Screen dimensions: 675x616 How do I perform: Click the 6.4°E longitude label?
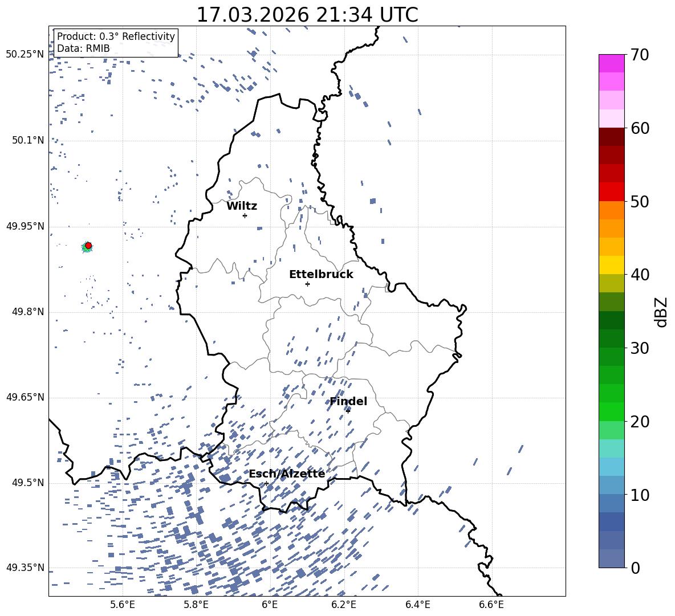point(418,605)
